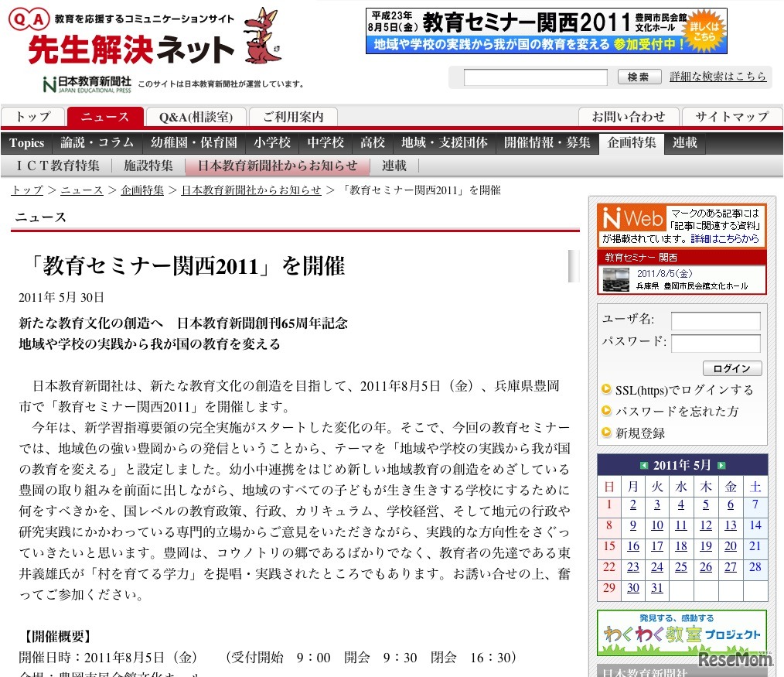Select May 6 in the calendar

[731, 505]
